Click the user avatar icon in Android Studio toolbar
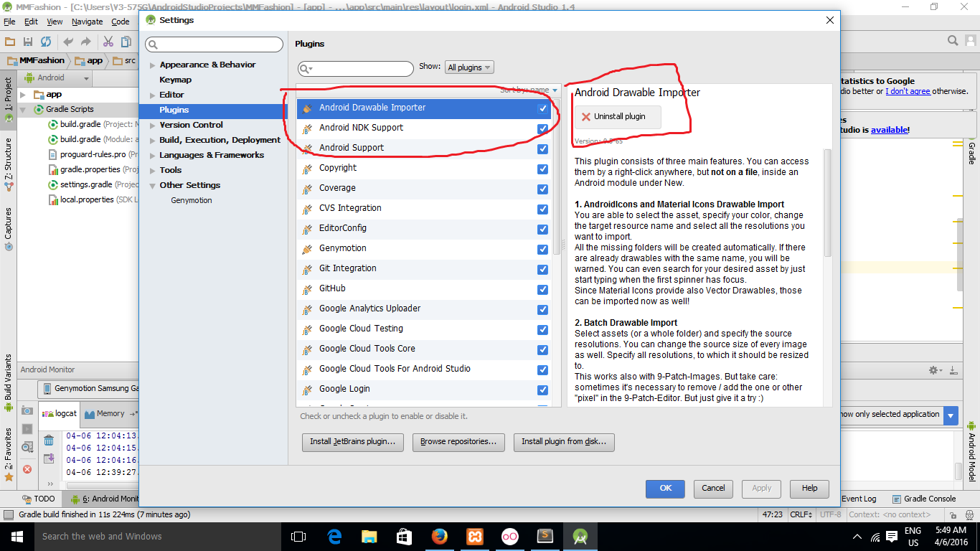Image resolution: width=980 pixels, height=551 pixels. [x=971, y=41]
